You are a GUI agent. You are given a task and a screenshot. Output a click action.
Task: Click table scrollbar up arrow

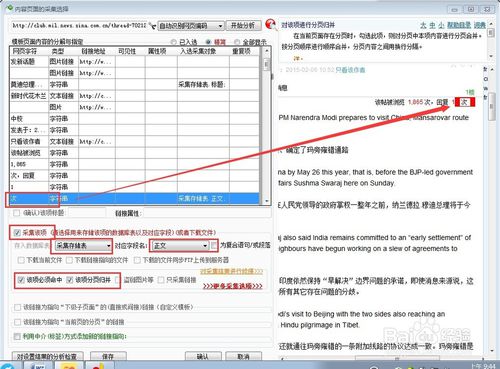[266, 51]
